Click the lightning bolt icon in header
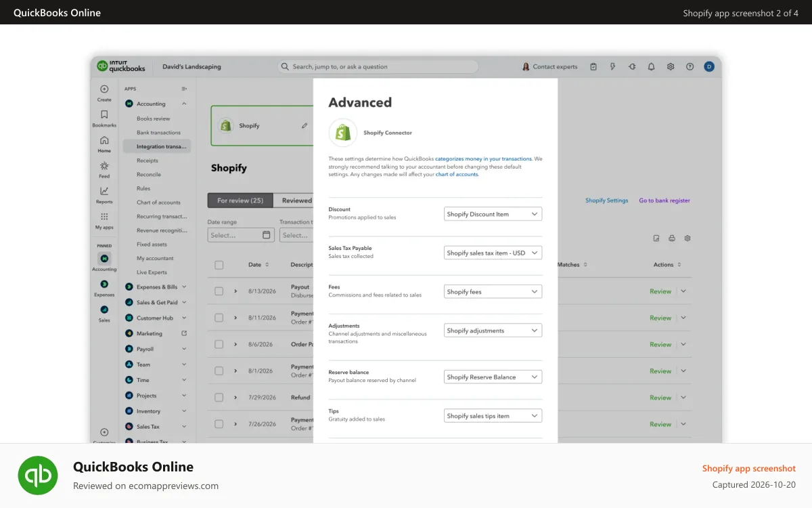The width and height of the screenshot is (812, 508). click(x=613, y=66)
